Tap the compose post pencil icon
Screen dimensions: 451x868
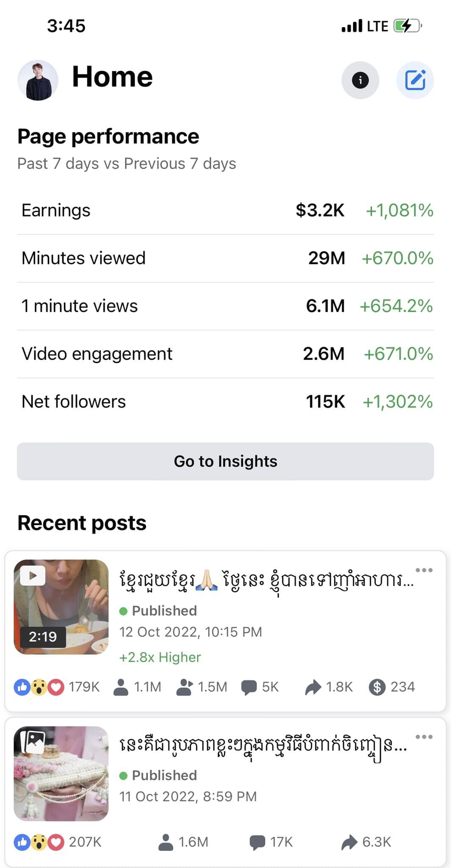415,80
